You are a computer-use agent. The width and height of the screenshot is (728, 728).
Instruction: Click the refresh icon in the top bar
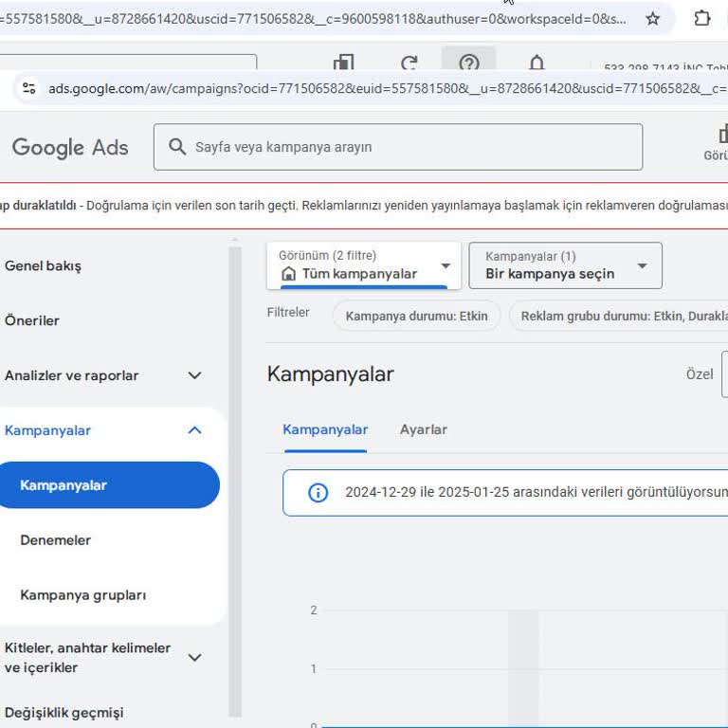(x=409, y=63)
